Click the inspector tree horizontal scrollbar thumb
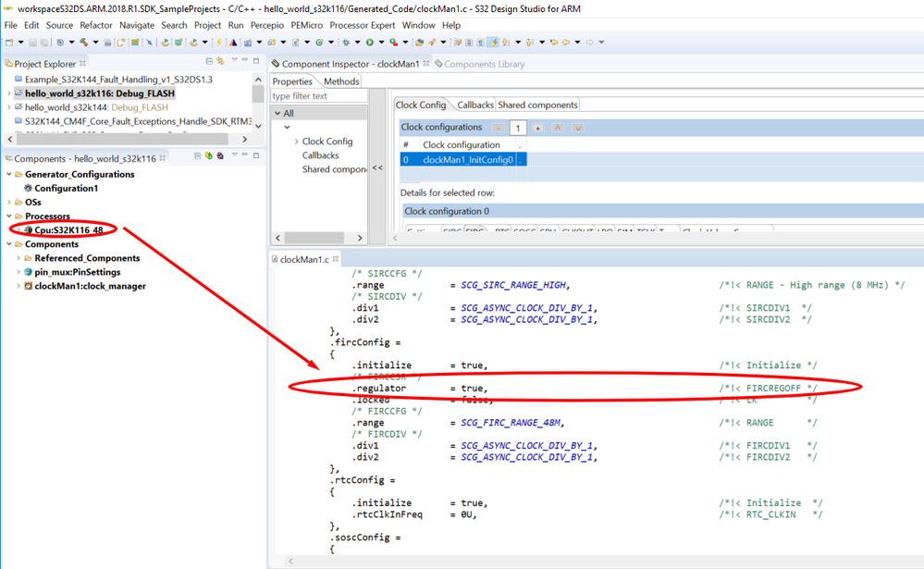The height and width of the screenshot is (569, 924). [314, 238]
